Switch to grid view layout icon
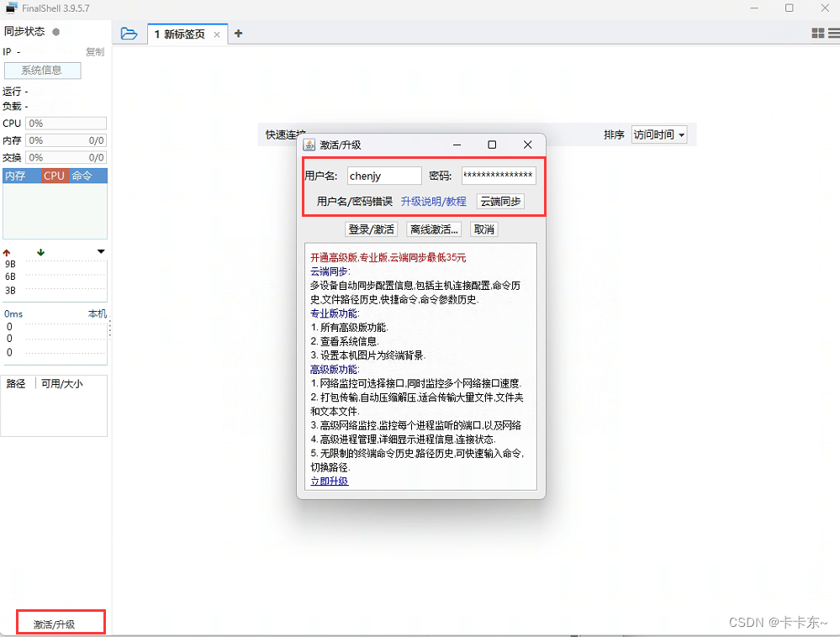 pos(818,33)
